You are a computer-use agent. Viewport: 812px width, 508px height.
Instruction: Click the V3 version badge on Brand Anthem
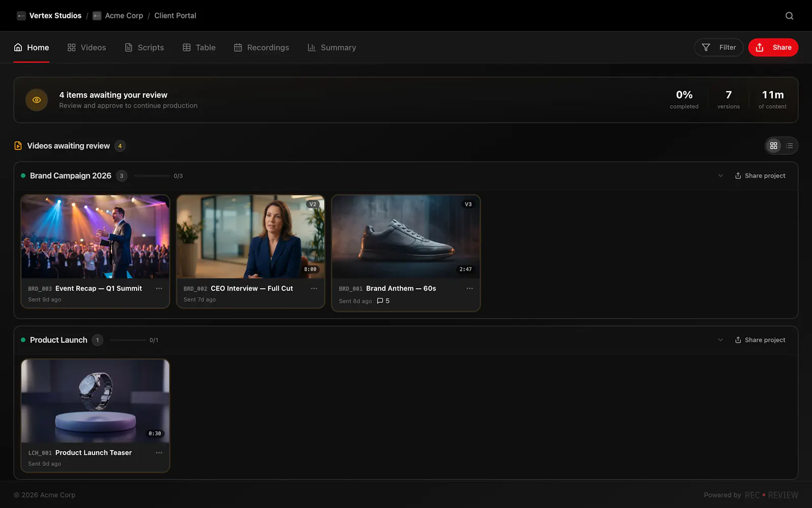tap(468, 204)
